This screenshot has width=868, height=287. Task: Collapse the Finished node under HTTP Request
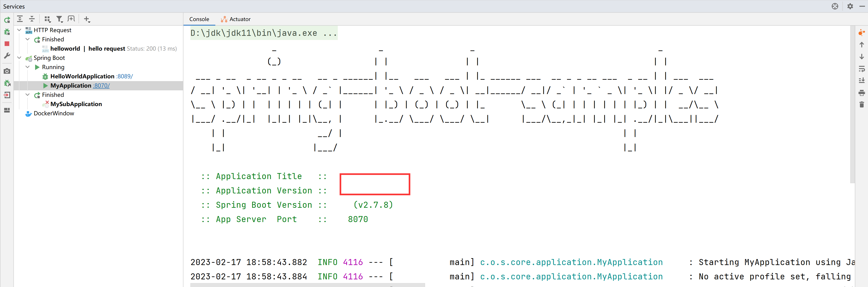28,40
